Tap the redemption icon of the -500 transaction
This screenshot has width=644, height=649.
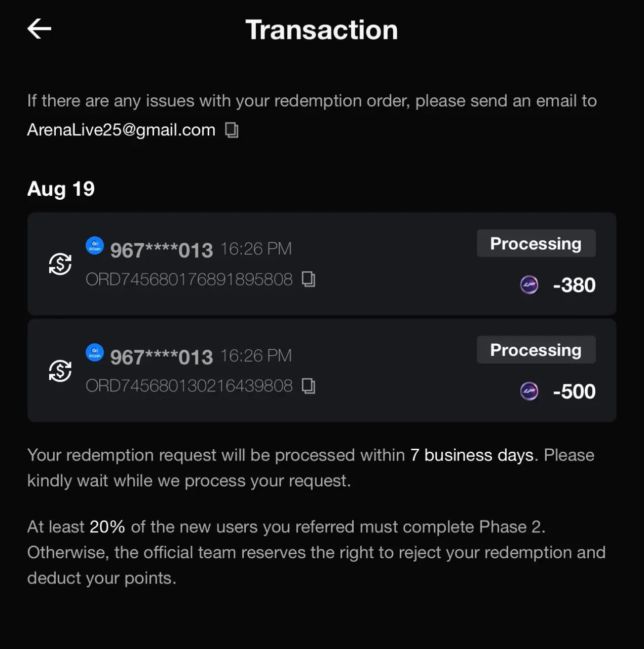pos(60,371)
